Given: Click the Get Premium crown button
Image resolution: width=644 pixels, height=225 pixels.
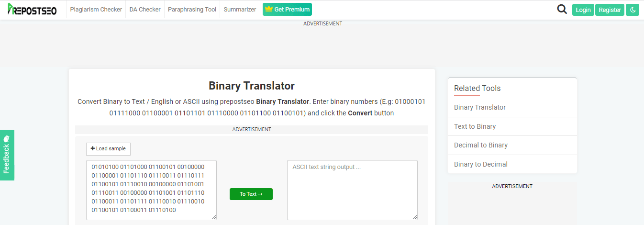Looking at the screenshot, I should pos(287,9).
